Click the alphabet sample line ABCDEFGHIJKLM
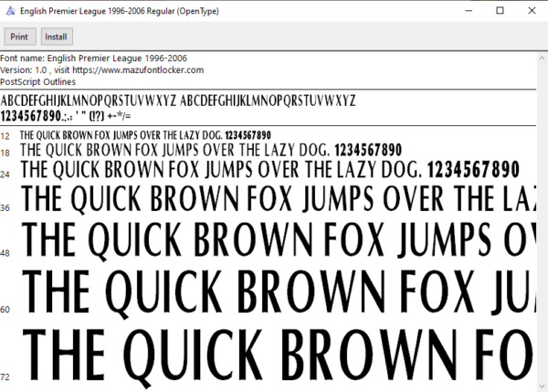This screenshot has width=548, height=392. (178, 101)
